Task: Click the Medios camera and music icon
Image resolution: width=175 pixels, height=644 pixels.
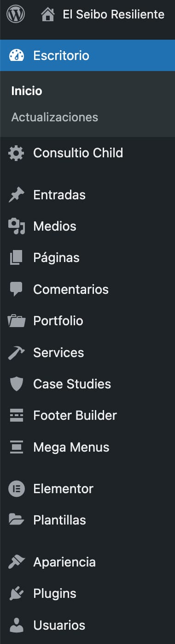Action: coord(16,227)
